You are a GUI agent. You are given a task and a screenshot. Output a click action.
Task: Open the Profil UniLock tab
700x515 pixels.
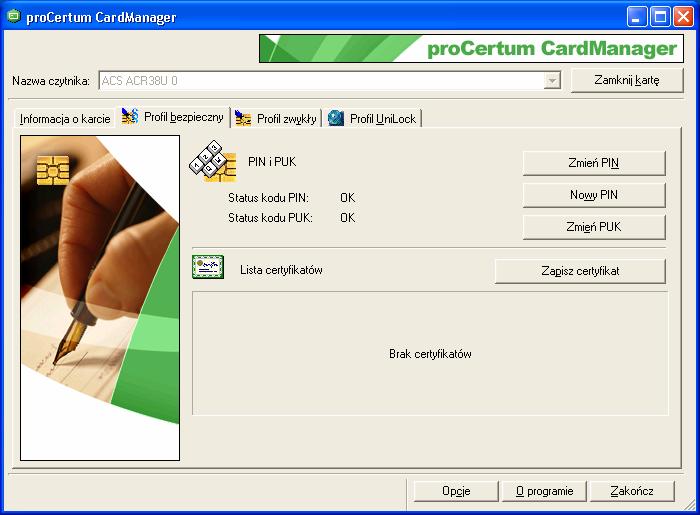[x=373, y=119]
